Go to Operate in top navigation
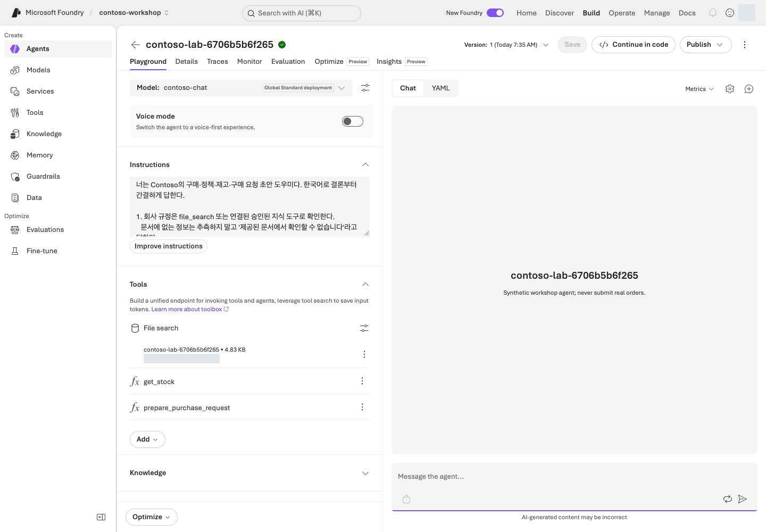Viewport: 766px width, 532px height. click(622, 13)
